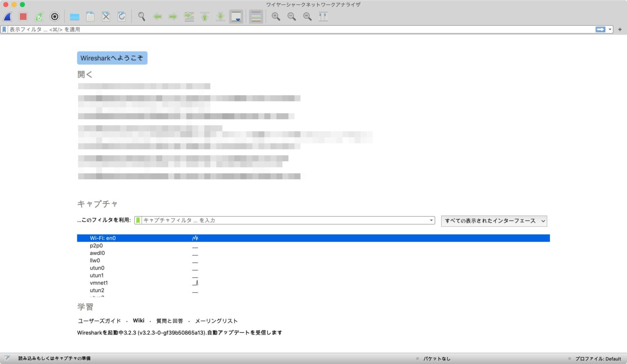This screenshot has height=364, width=627.
Task: Expand display filter history dropdown
Action: click(x=610, y=29)
